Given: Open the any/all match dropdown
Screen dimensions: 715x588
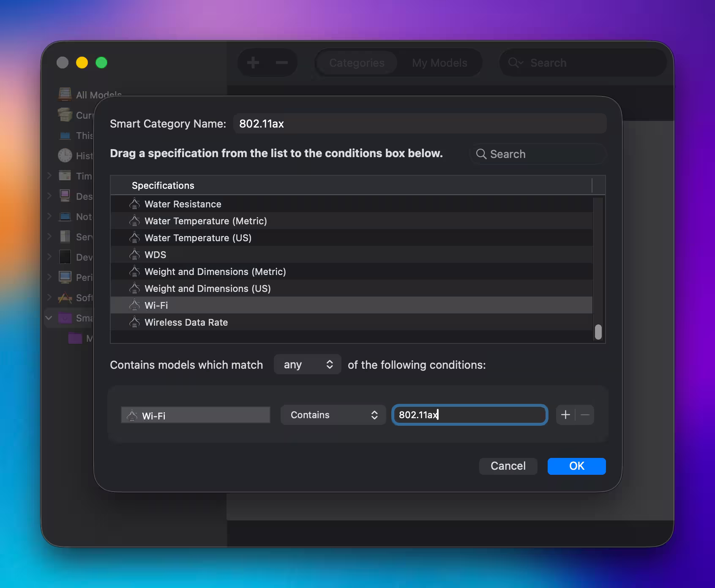Looking at the screenshot, I should [x=308, y=365].
